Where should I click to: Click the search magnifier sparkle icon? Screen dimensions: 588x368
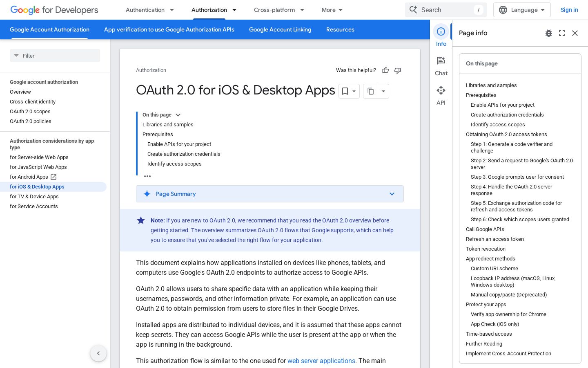(x=413, y=10)
